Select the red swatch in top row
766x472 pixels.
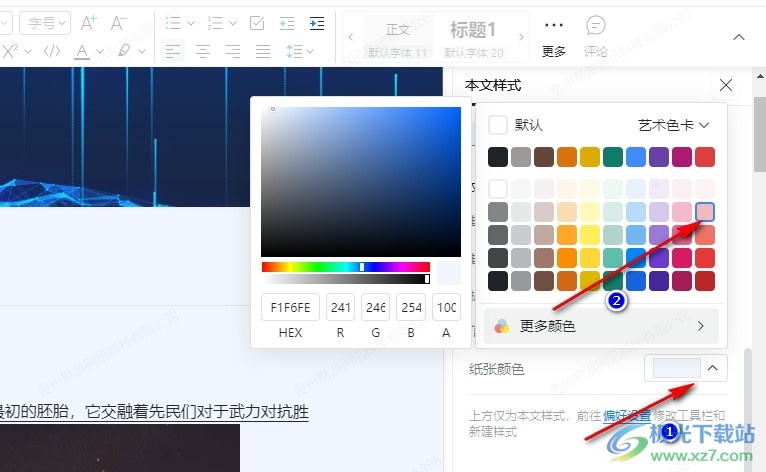[704, 157]
